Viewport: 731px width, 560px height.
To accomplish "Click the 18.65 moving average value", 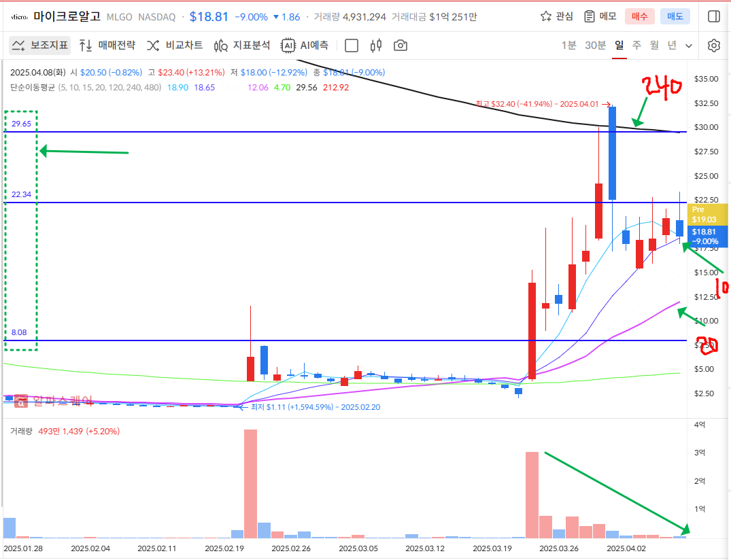I will coord(205,88).
